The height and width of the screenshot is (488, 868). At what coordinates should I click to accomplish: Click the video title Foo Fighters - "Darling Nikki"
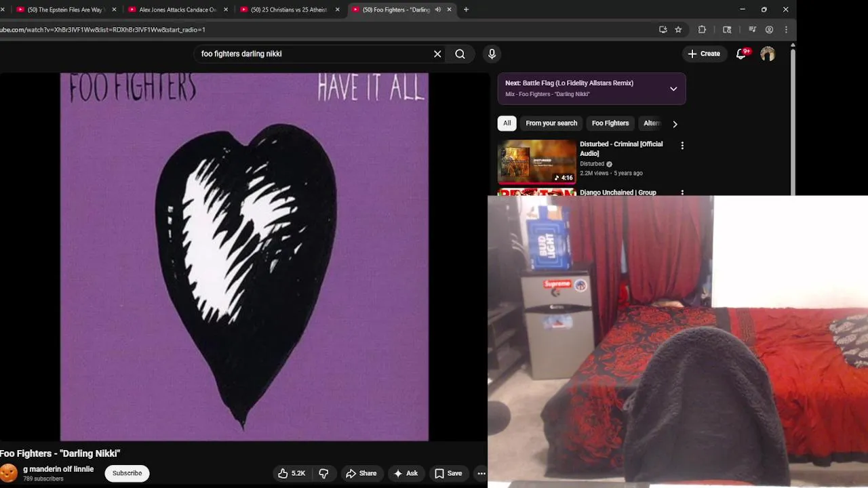coord(60,453)
